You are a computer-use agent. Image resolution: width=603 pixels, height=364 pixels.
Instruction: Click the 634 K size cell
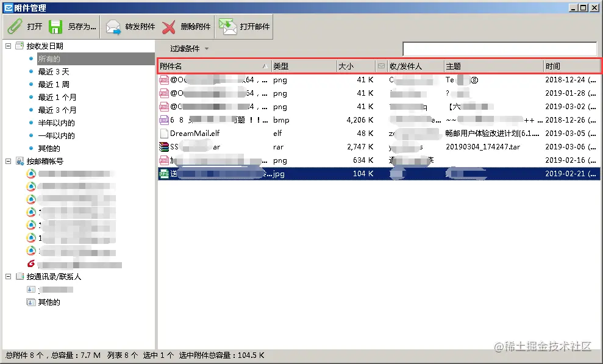(363, 160)
